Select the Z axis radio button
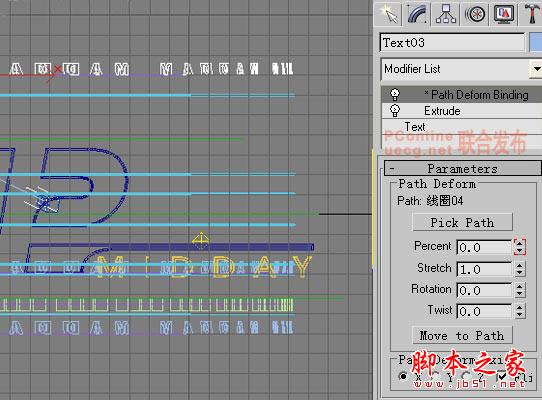 click(x=466, y=376)
